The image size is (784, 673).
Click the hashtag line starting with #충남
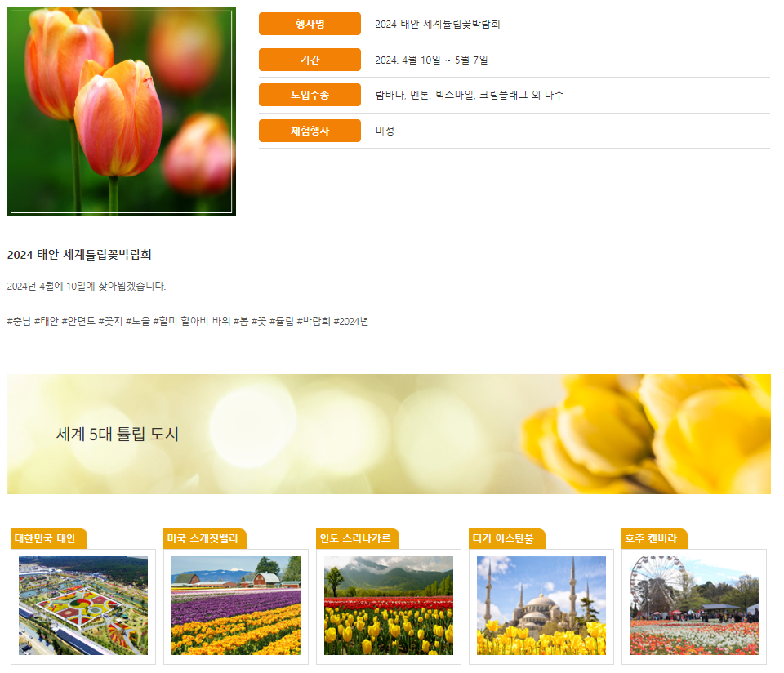[x=188, y=321]
